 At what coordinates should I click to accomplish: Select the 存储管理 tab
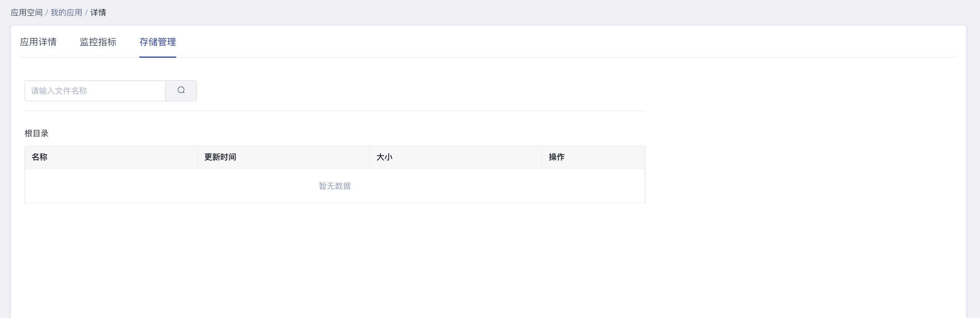pos(158,42)
